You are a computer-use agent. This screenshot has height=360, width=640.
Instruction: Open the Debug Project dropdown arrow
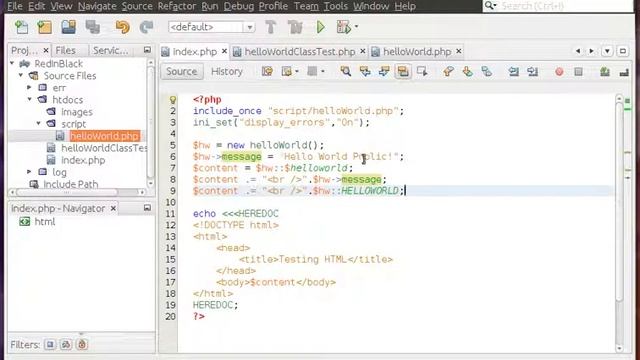pyautogui.click(x=356, y=27)
